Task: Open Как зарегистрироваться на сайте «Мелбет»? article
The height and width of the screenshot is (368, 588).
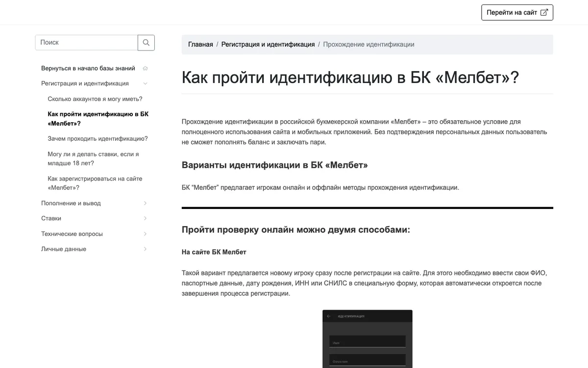Action: (95, 183)
